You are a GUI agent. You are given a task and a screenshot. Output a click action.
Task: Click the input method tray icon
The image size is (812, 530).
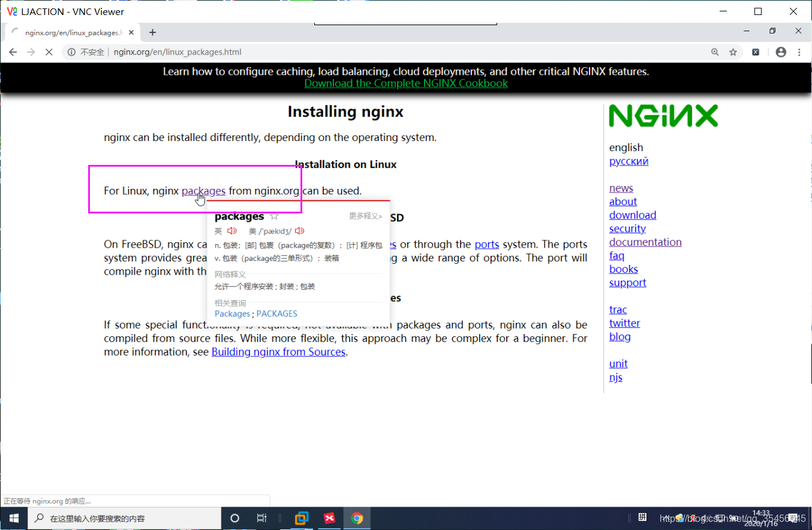point(642,517)
